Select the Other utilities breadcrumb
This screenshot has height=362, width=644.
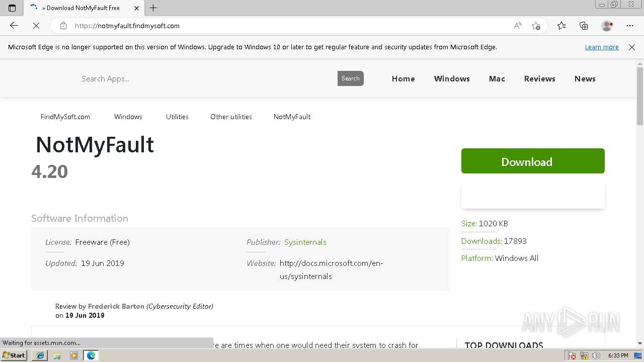tap(231, 117)
